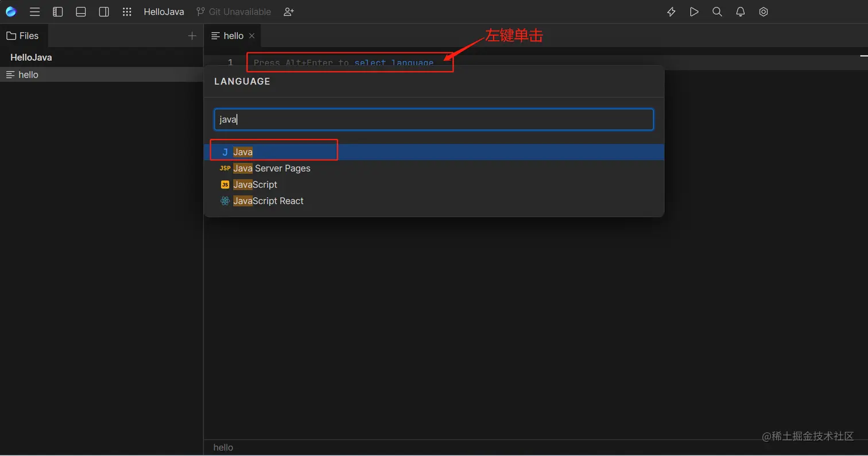Open the apps grid launcher

(127, 11)
